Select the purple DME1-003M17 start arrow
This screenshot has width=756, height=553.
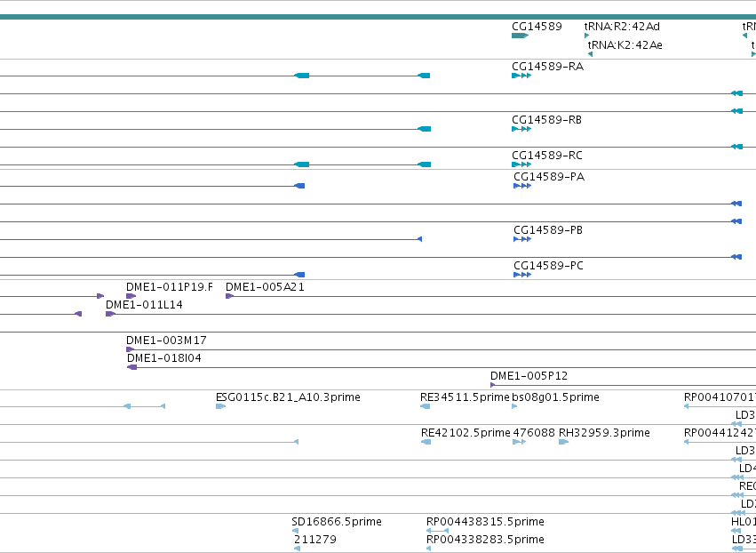[131, 349]
